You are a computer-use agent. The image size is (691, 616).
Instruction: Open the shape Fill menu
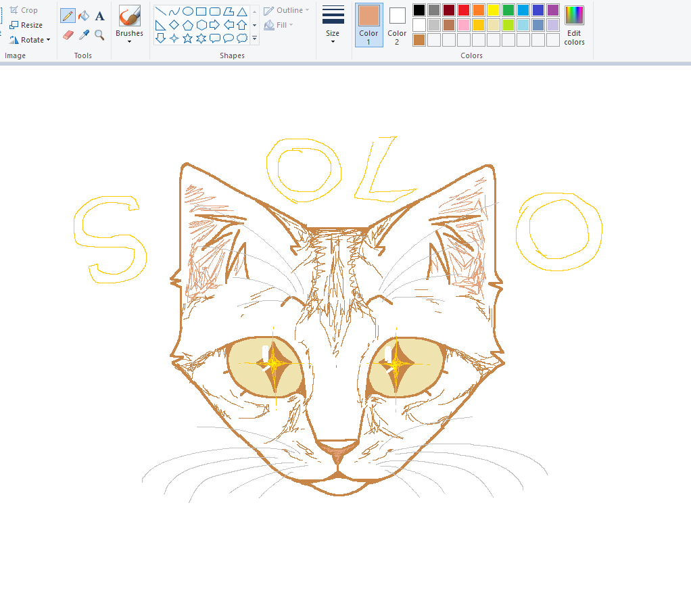point(279,25)
